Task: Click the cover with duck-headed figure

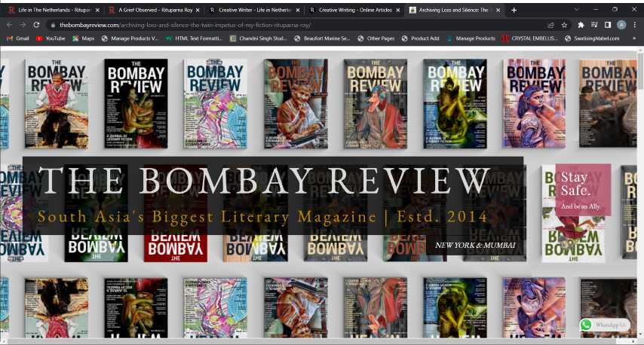Action: pyautogui.click(x=376, y=103)
